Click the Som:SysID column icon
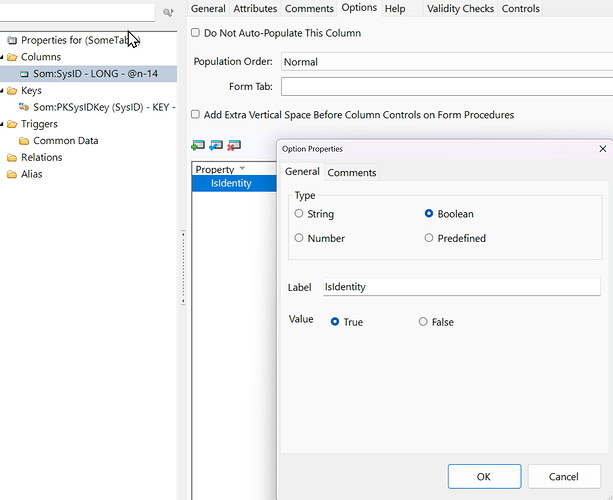 (25, 74)
